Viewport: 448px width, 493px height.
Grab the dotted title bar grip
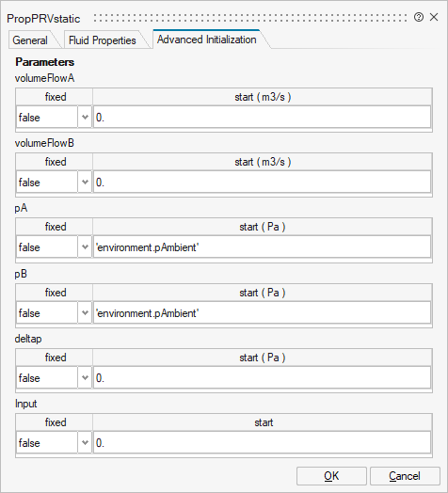point(250,18)
